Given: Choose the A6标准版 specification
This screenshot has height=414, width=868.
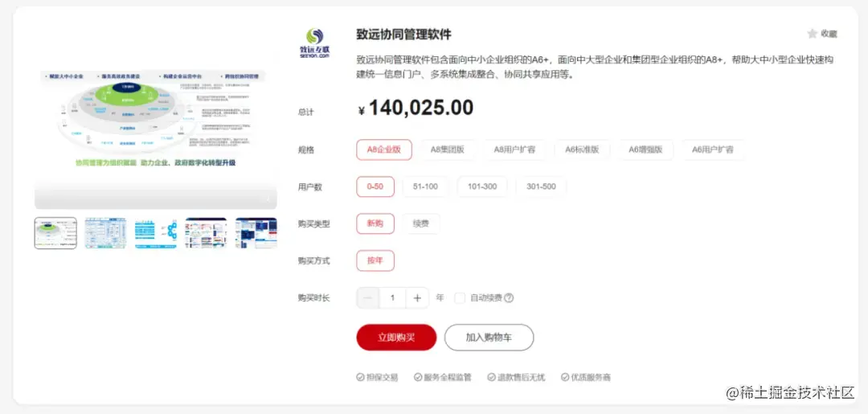Looking at the screenshot, I should click(x=582, y=150).
